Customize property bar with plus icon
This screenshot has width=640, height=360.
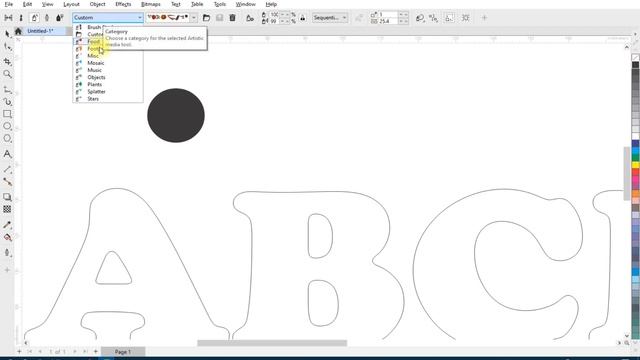coord(484,18)
